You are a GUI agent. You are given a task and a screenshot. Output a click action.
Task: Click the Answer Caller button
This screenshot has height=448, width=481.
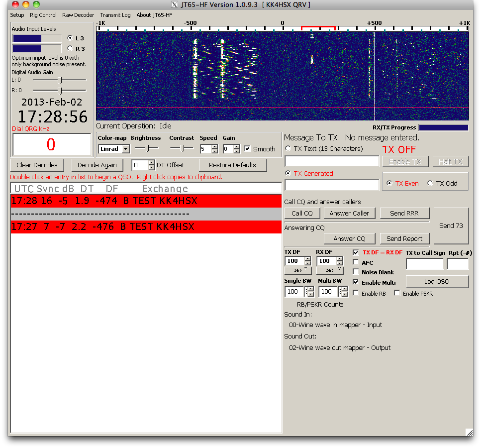point(349,213)
